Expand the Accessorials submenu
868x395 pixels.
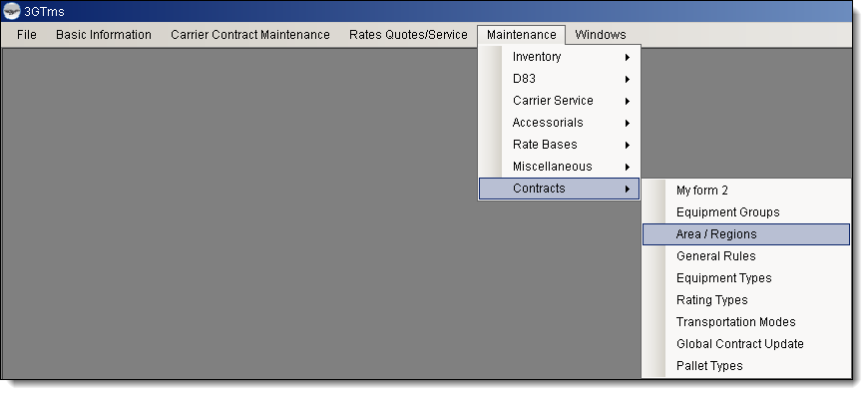point(559,123)
